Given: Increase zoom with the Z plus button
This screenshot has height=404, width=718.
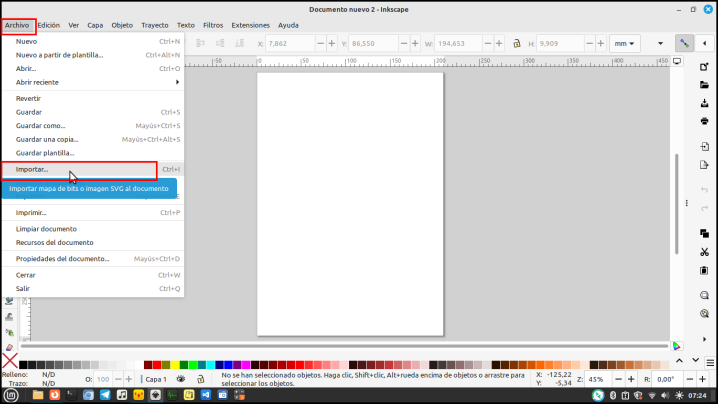Looking at the screenshot, I should coord(631,379).
